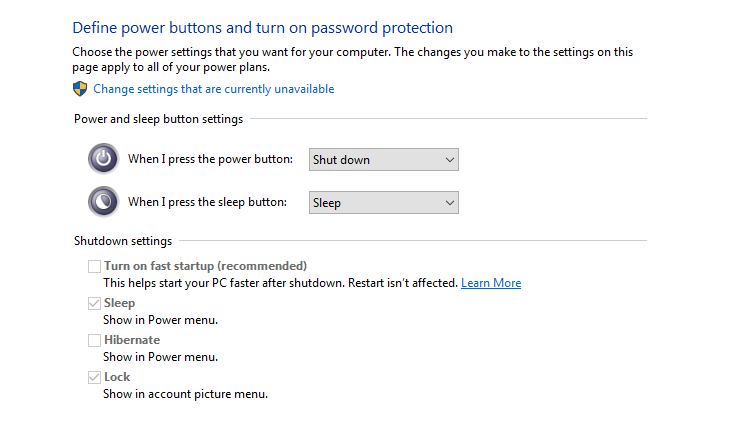The image size is (734, 440).
Task: Uncheck Sleep in Shutdown settings
Action: 95,303
